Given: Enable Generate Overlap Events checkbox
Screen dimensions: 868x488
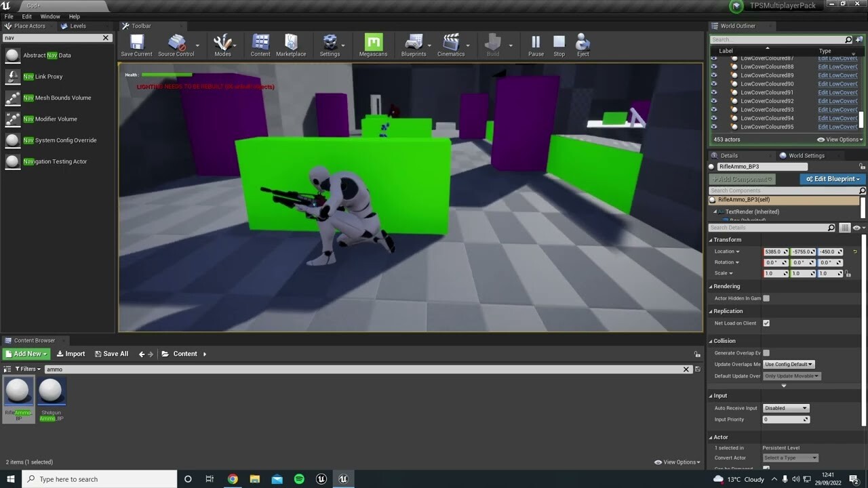Looking at the screenshot, I should pos(766,352).
